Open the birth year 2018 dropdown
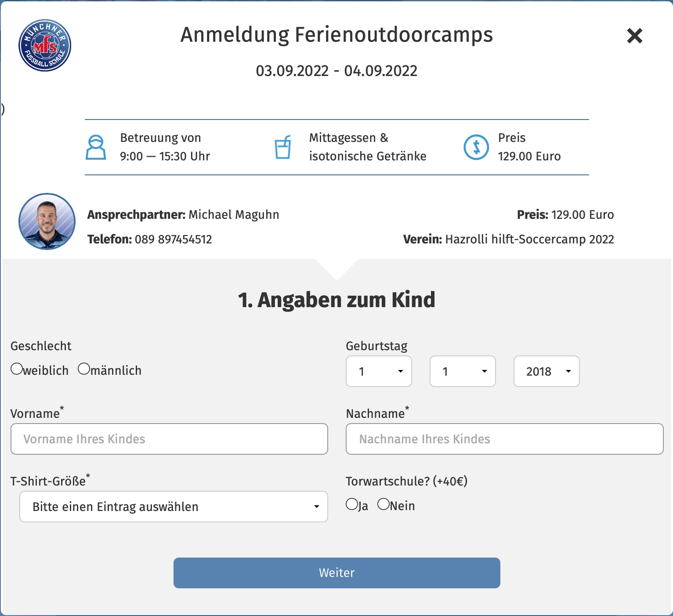This screenshot has height=616, width=673. point(546,371)
